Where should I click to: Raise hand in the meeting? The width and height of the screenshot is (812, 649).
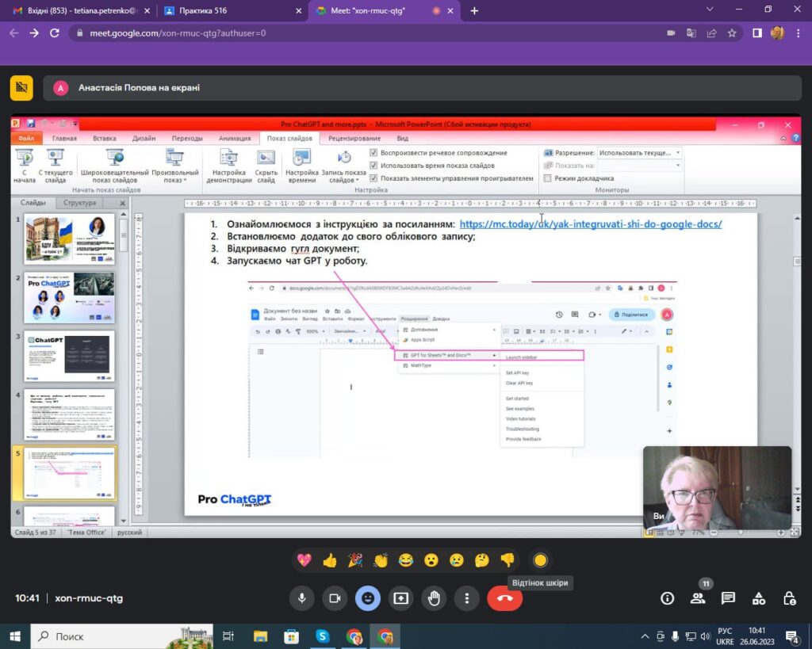[x=434, y=598]
